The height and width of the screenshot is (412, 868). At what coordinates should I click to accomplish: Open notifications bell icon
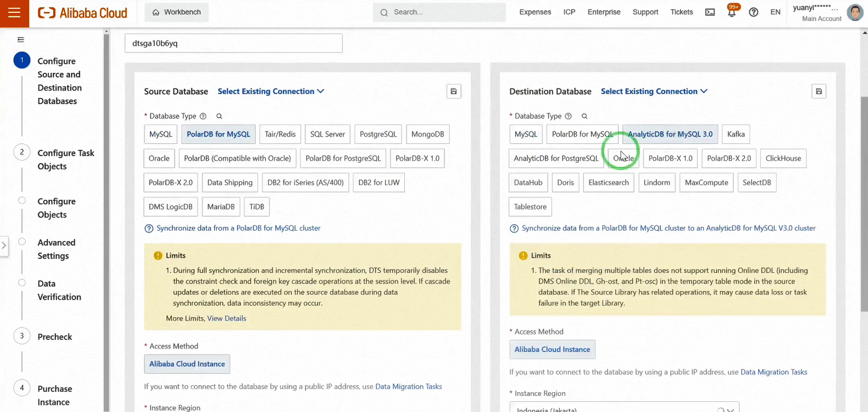(731, 12)
